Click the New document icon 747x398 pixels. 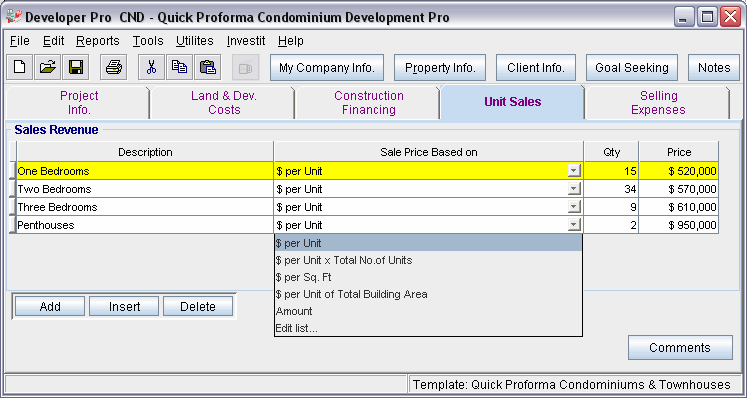tap(20, 67)
